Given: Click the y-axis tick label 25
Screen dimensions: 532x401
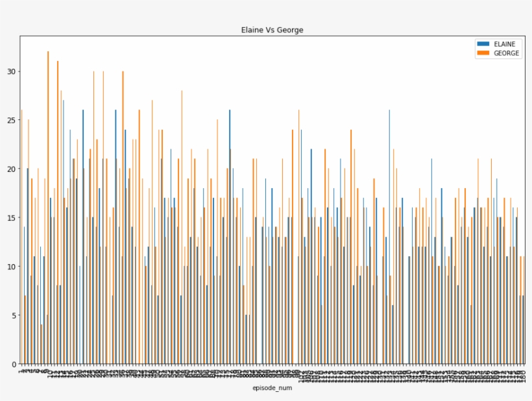Looking at the screenshot, I should click(11, 120).
